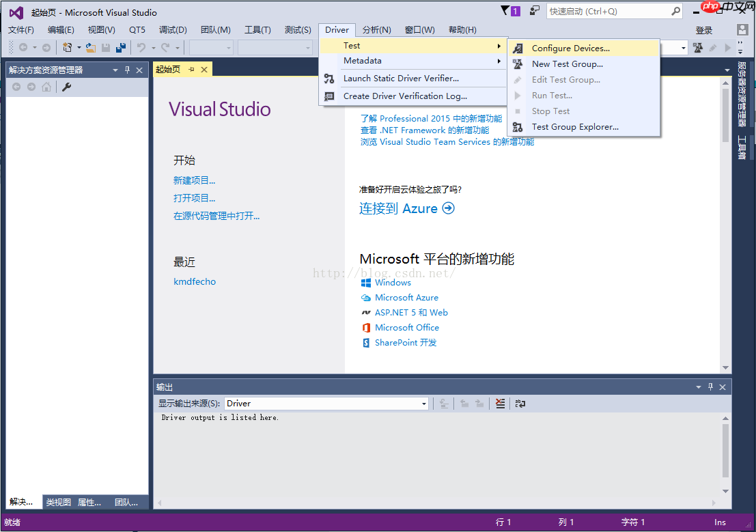Click the Open File toolbar icon
756x532 pixels.
click(x=90, y=46)
